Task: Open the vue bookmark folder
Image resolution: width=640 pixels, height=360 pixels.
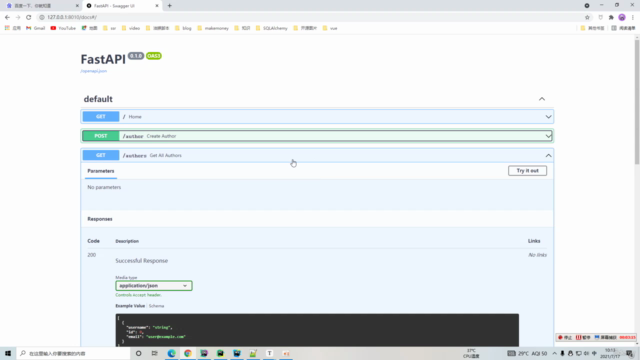Action: [330, 28]
